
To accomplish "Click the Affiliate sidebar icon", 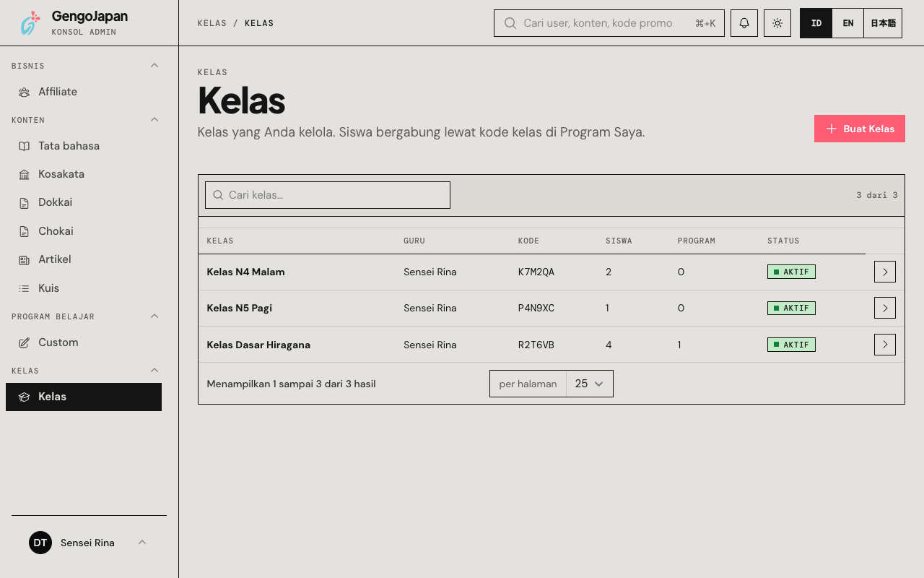I will (25, 92).
